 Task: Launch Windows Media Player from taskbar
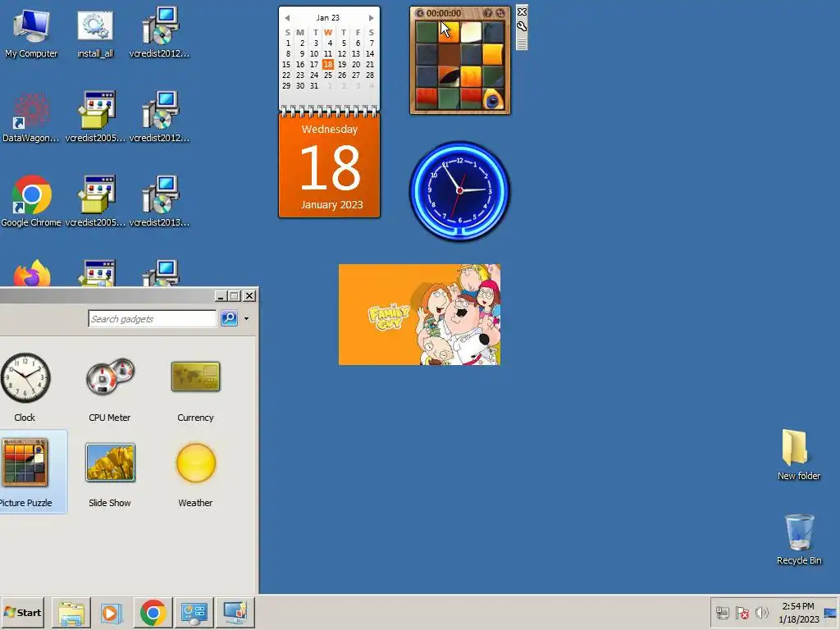(x=112, y=612)
